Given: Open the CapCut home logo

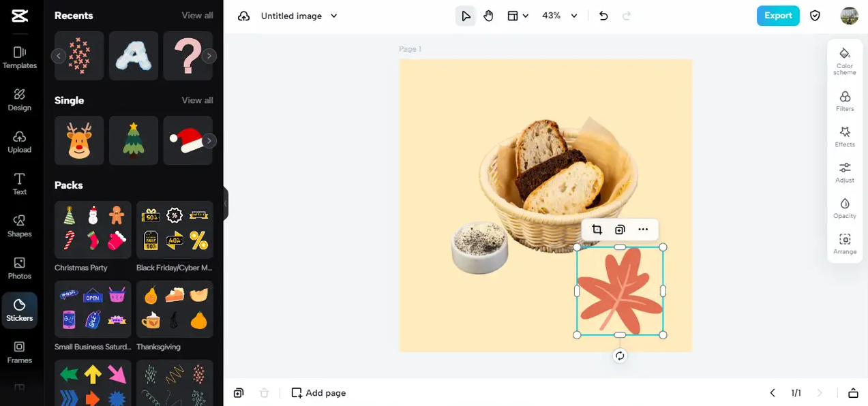Looking at the screenshot, I should coord(20,16).
